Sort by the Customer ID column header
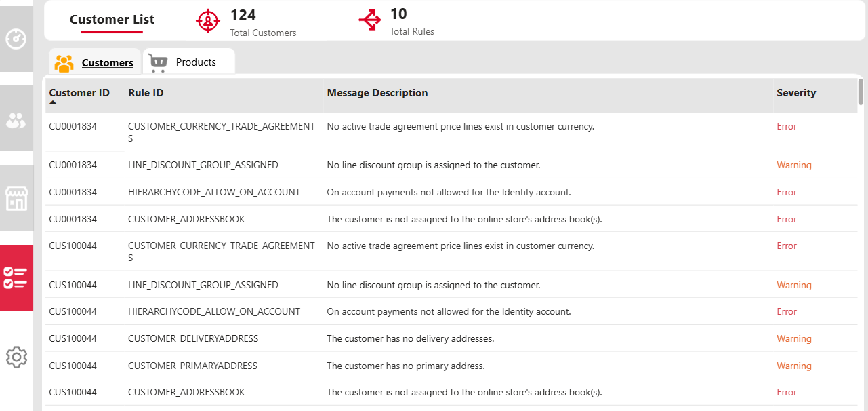868x411 pixels. click(x=79, y=93)
